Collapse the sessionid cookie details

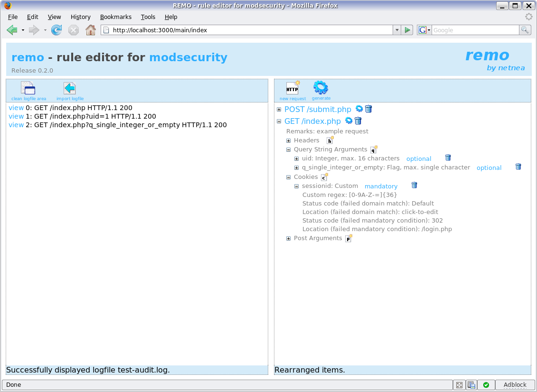coord(297,186)
